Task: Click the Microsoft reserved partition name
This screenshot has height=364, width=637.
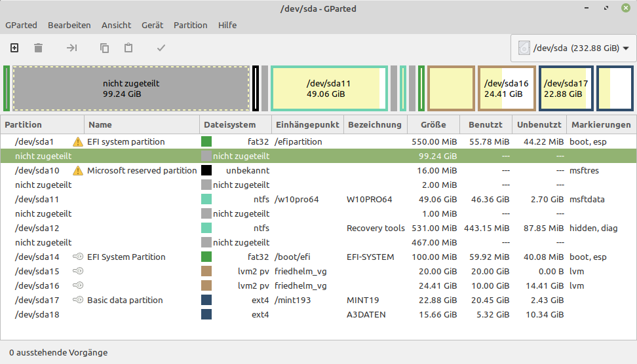Action: 142,170
